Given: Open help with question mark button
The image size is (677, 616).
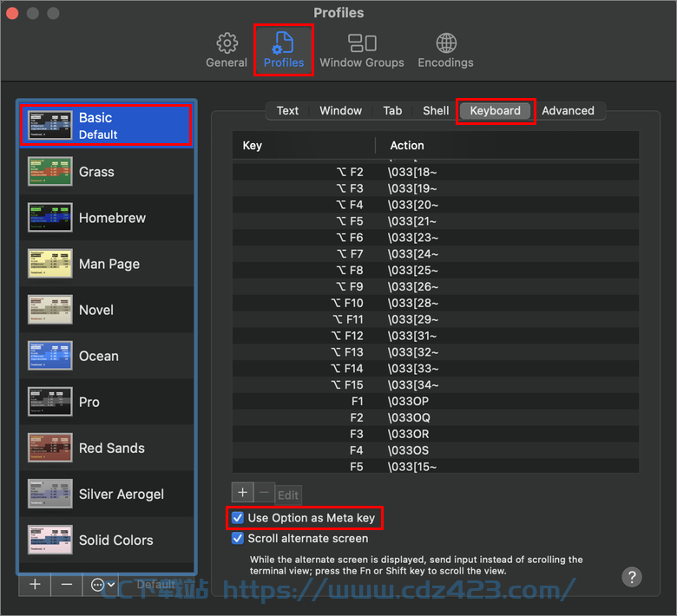Looking at the screenshot, I should coord(632,577).
